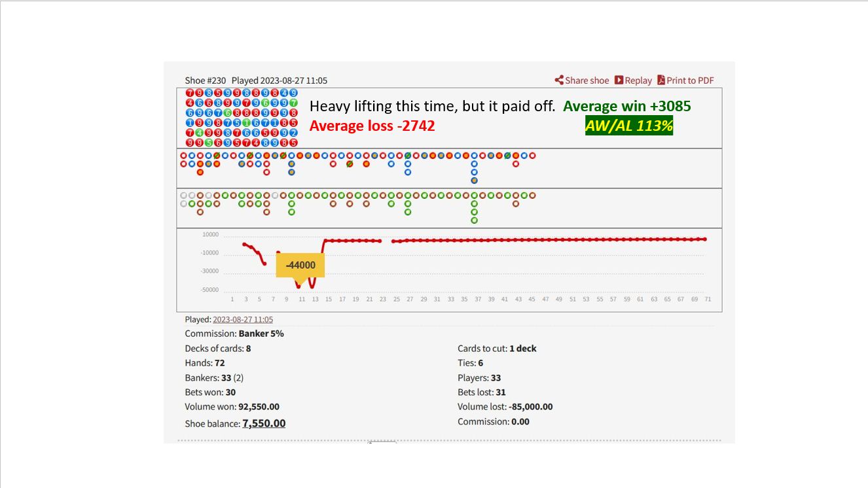Click the 'Hands: 72' line
The width and height of the screenshot is (868, 488).
[x=205, y=363]
